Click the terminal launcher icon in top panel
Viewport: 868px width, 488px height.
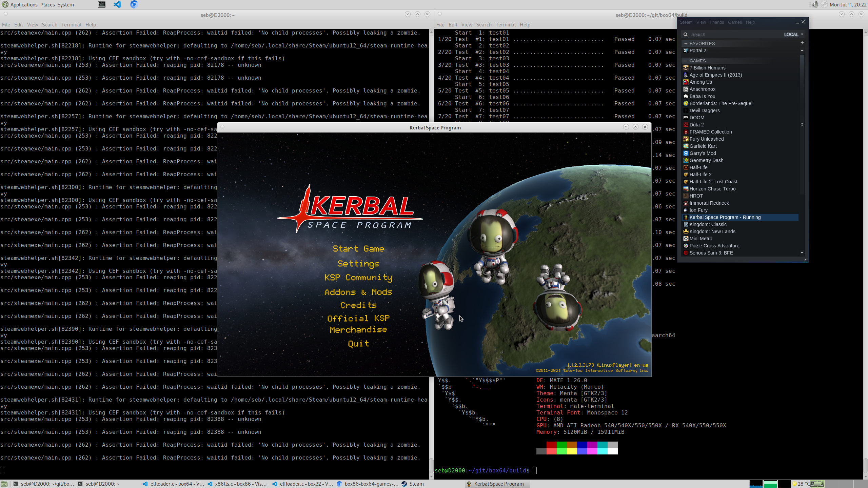(102, 4)
